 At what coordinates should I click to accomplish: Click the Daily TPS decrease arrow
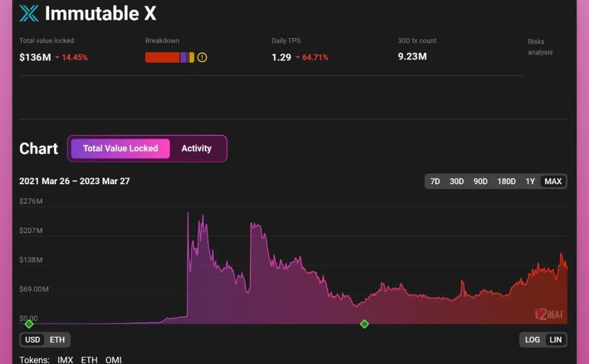298,58
